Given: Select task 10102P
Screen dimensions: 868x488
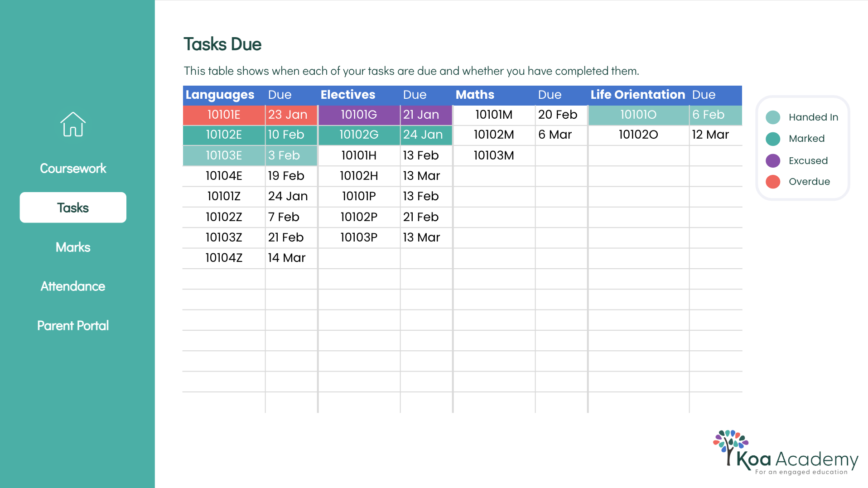Looking at the screenshot, I should pyautogui.click(x=359, y=217).
